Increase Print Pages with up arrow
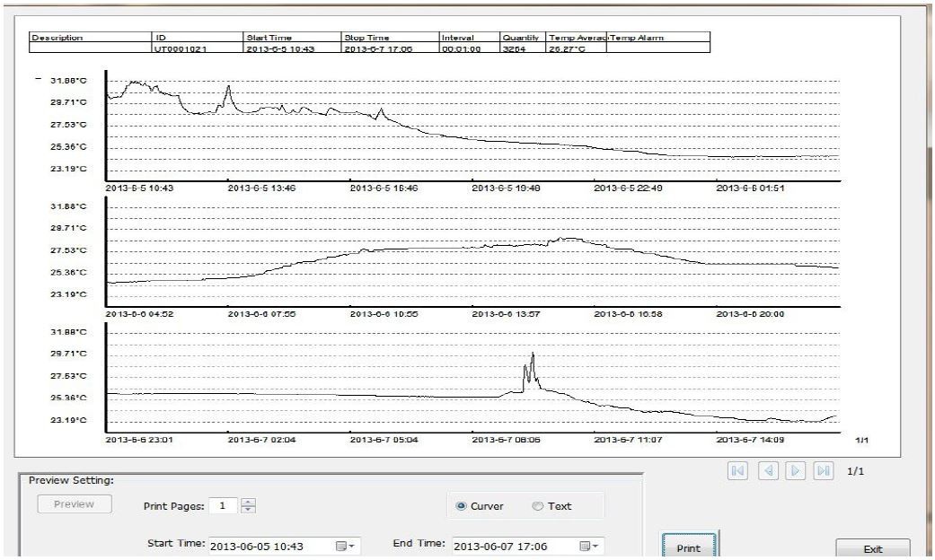The image size is (935, 560). 247,502
